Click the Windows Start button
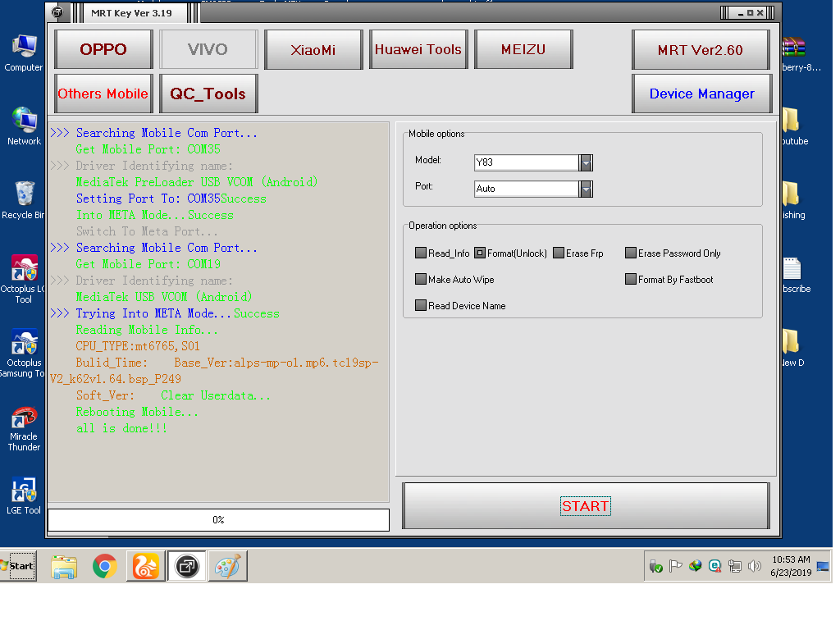Image resolution: width=840 pixels, height=630 pixels. coord(18,566)
